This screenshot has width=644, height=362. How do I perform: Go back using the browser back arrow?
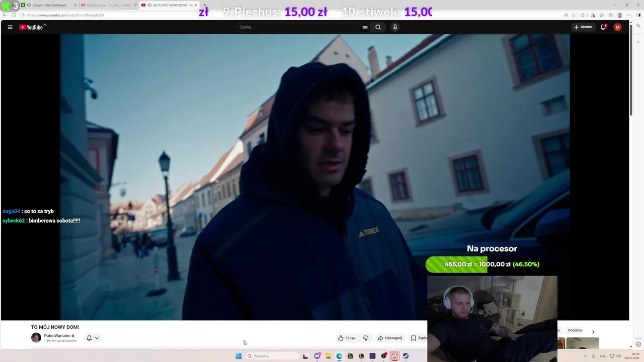click(x=6, y=15)
